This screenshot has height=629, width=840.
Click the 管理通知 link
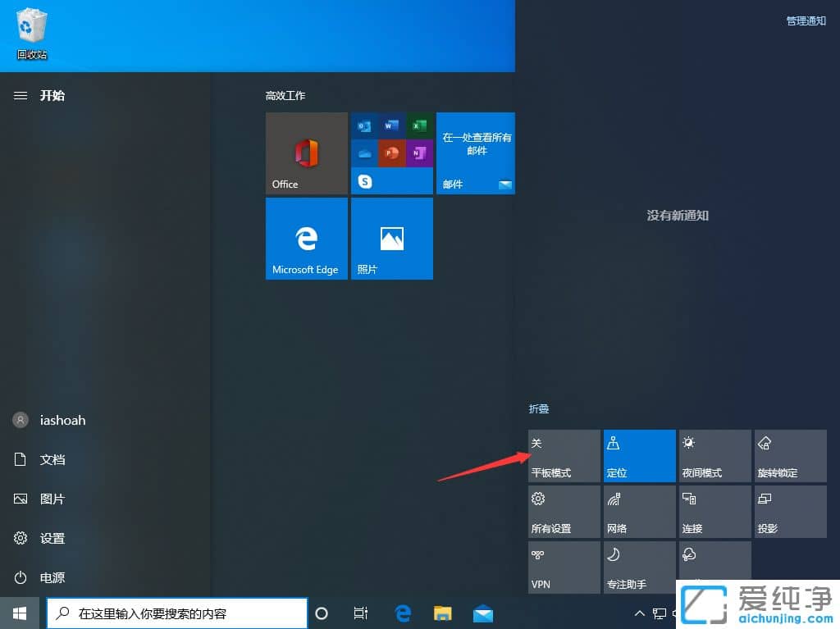click(806, 21)
